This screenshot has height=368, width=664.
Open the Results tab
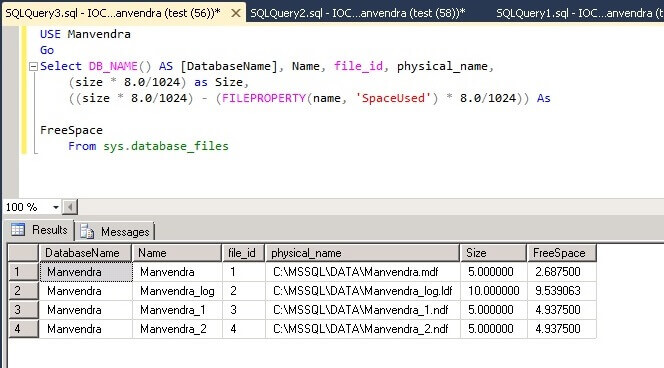(x=39, y=230)
